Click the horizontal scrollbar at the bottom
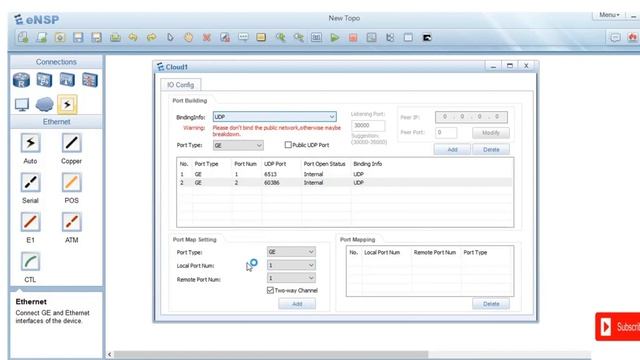This screenshot has height=360, width=640. coord(271,354)
